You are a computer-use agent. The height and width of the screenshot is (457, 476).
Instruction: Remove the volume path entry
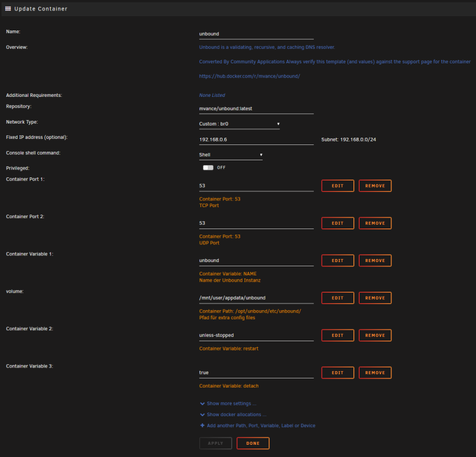375,298
